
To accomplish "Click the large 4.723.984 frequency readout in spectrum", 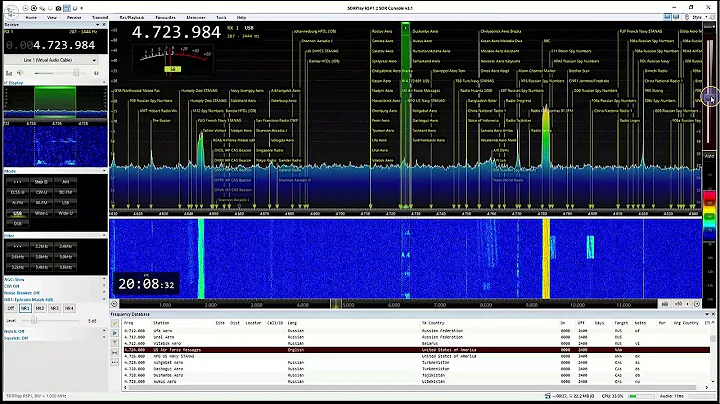I will (x=176, y=33).
